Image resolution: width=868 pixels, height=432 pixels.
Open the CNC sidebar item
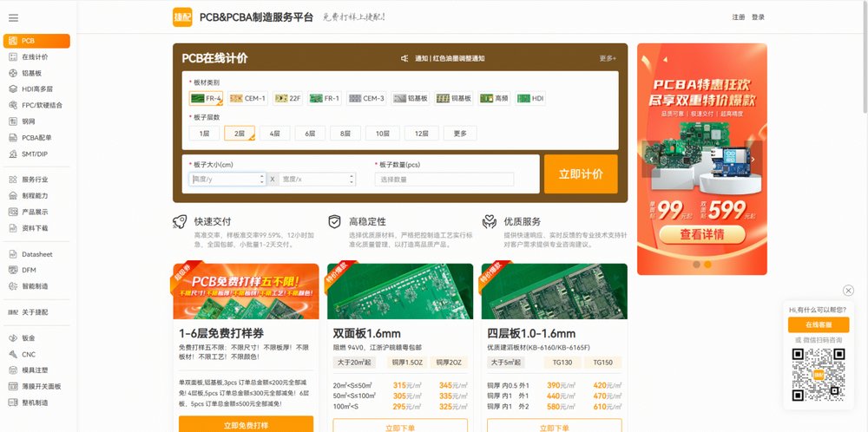click(x=29, y=354)
